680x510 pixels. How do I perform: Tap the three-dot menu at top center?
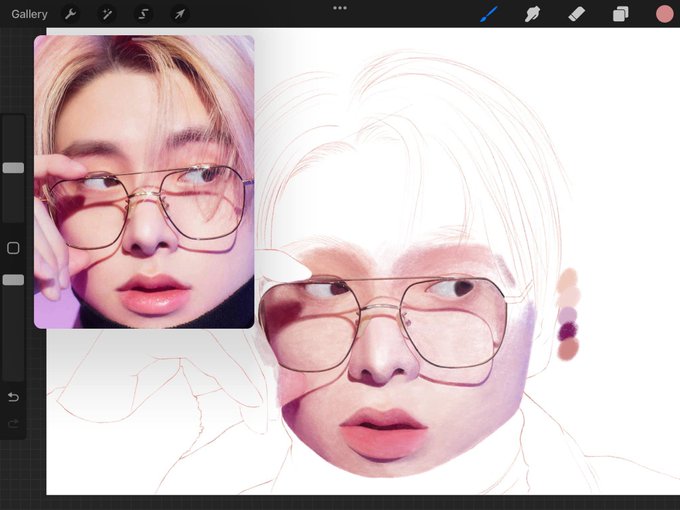[340, 8]
